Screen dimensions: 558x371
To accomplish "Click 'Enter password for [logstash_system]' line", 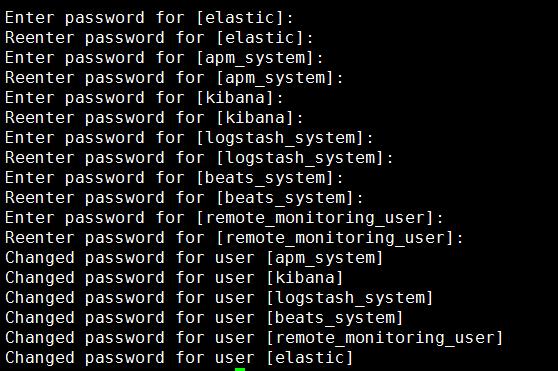I will (x=189, y=138).
